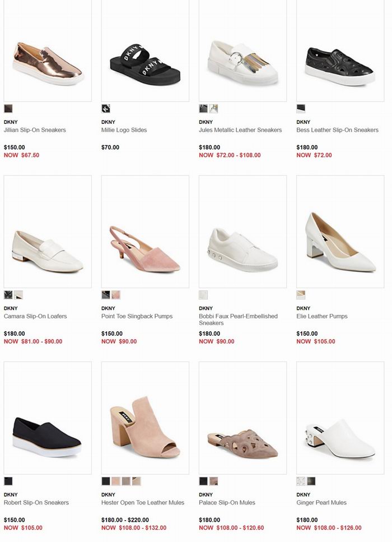Choose the dark swatch under Ginger Pearl Mules
Viewport: 392px width, 542px height.
[x=311, y=481]
